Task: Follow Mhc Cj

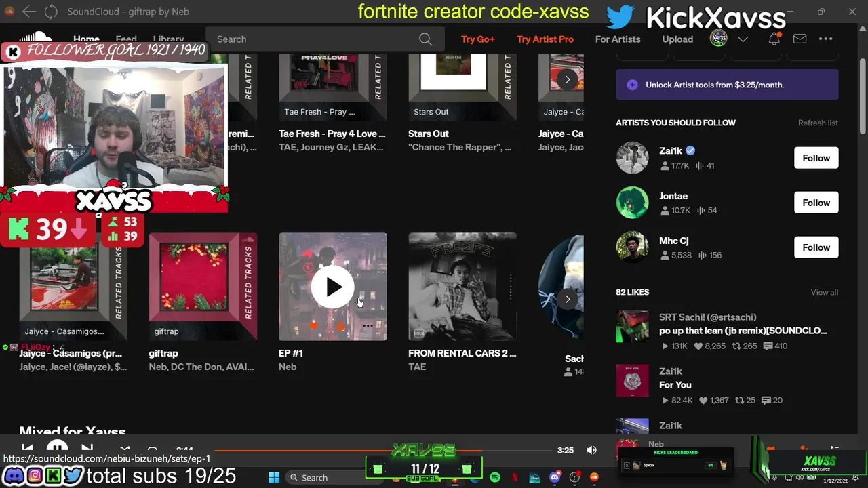Action: [x=816, y=247]
